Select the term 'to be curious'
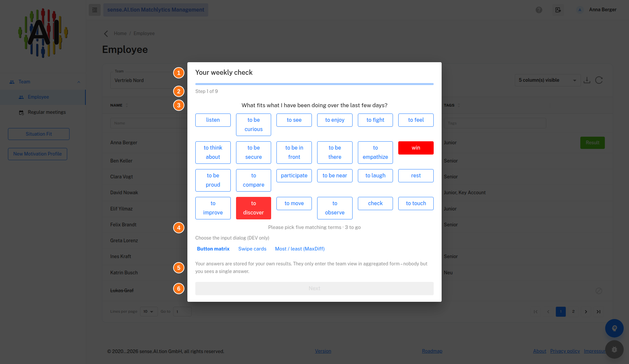 tap(254, 125)
